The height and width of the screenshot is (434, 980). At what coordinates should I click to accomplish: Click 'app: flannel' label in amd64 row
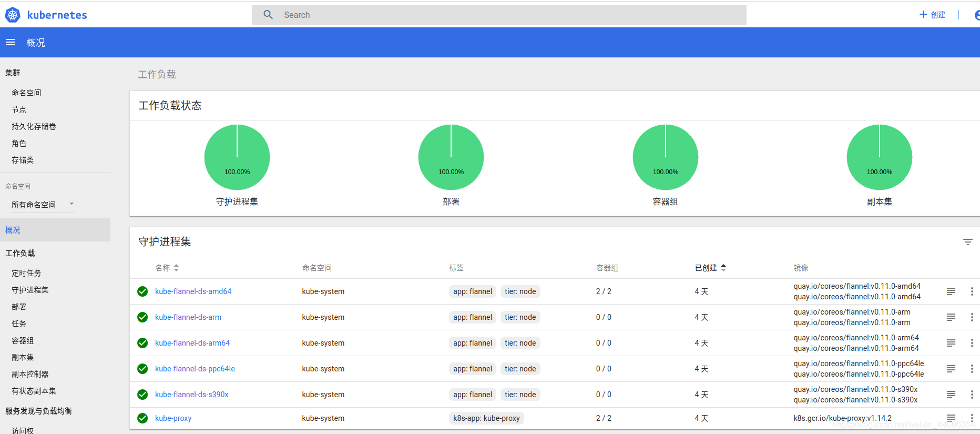(473, 291)
